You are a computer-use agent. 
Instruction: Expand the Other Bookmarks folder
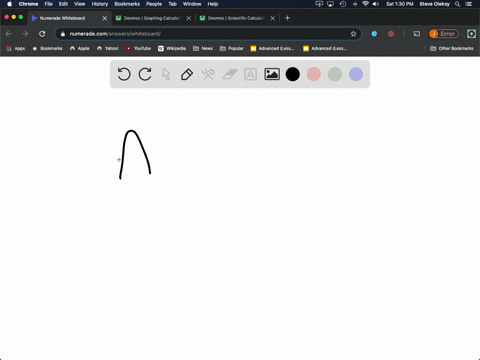(x=452, y=48)
